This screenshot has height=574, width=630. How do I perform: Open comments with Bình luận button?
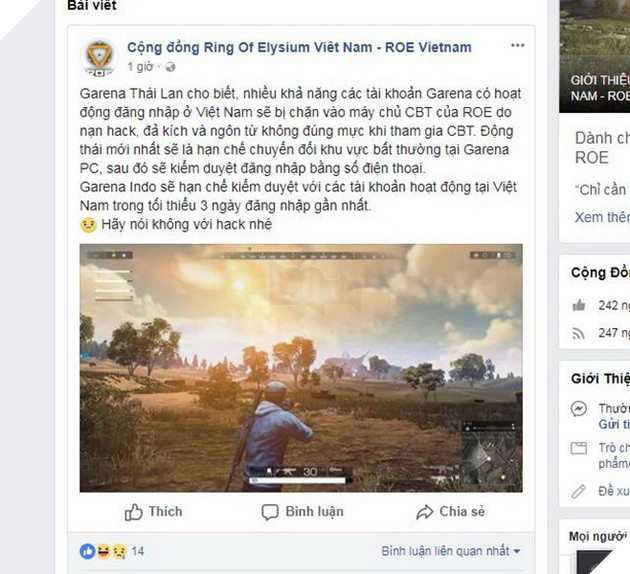303,512
